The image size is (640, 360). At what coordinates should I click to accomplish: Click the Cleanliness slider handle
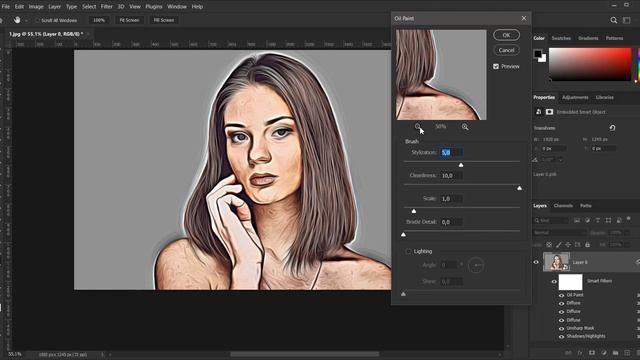(x=519, y=188)
